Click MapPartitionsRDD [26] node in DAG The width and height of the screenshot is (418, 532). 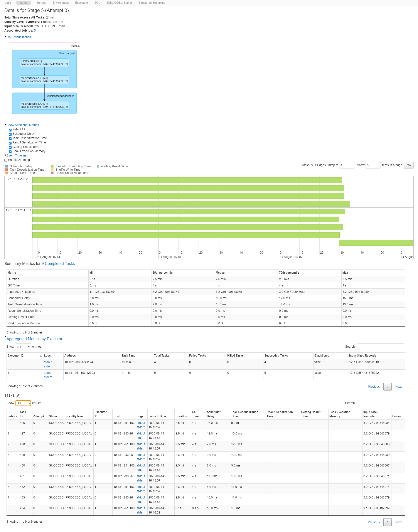[x=44, y=79]
